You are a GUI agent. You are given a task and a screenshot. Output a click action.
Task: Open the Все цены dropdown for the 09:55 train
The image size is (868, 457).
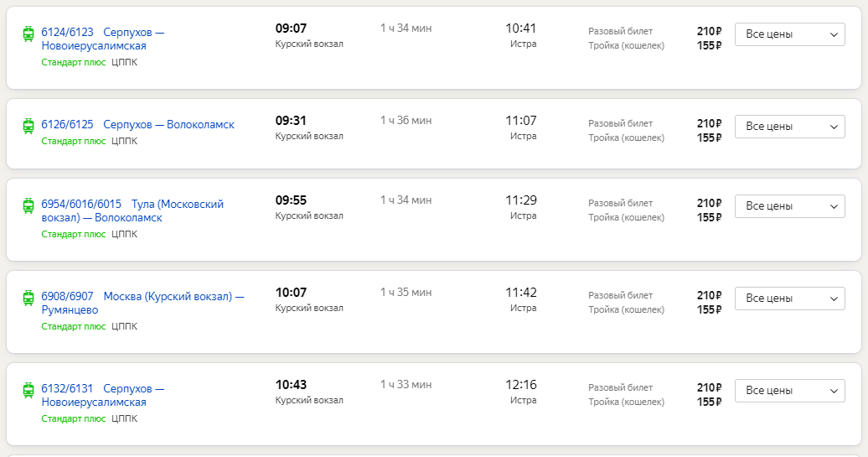(789, 206)
